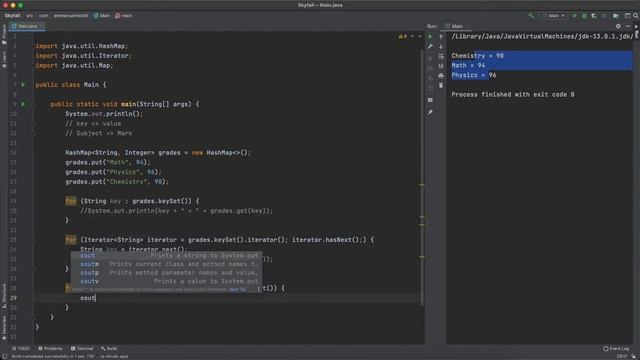Viewport: 640px width, 360px height.
Task: Jump to the next highlighted problem arrow
Action: pos(420,36)
